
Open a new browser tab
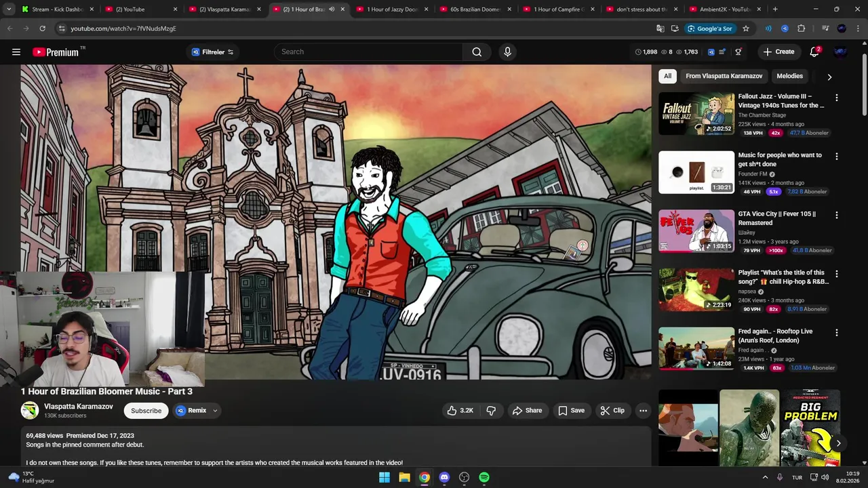click(x=775, y=9)
